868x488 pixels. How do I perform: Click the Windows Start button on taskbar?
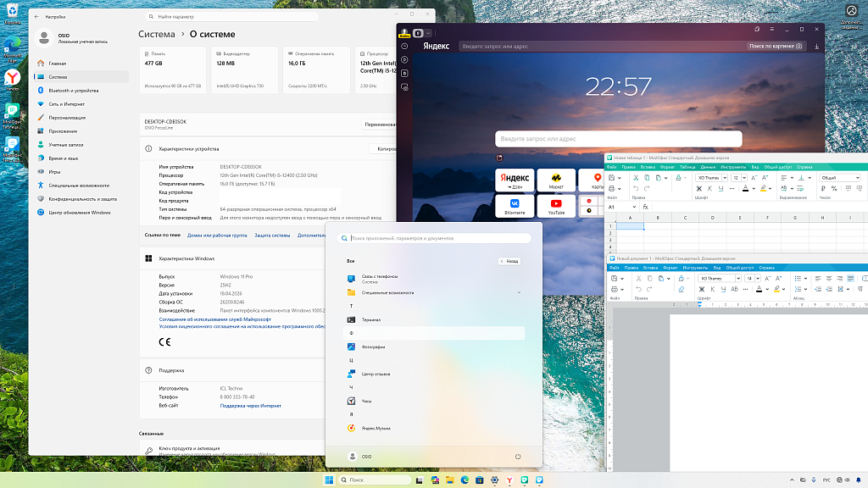[x=329, y=480]
